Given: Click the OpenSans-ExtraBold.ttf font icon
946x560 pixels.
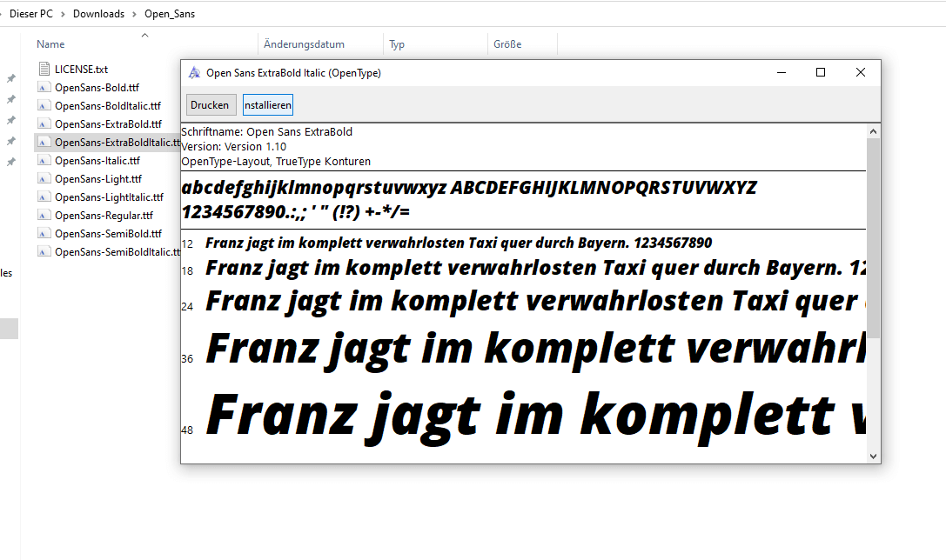Looking at the screenshot, I should pos(44,124).
